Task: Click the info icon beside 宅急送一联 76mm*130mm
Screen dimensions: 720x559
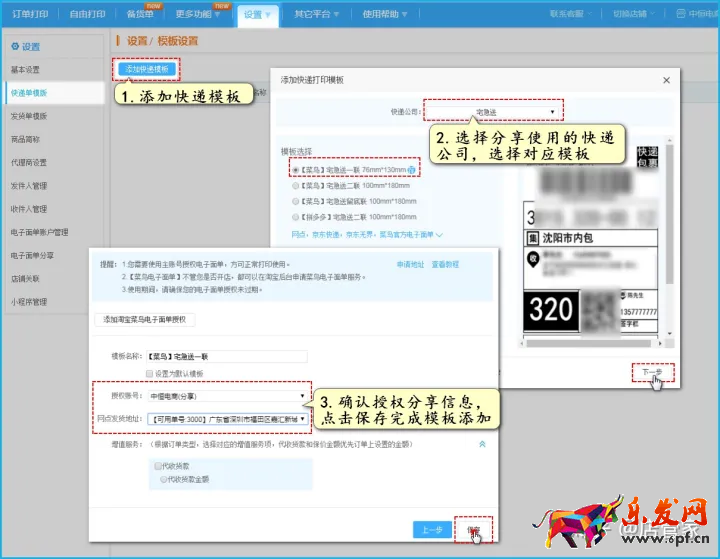Action: tap(412, 171)
